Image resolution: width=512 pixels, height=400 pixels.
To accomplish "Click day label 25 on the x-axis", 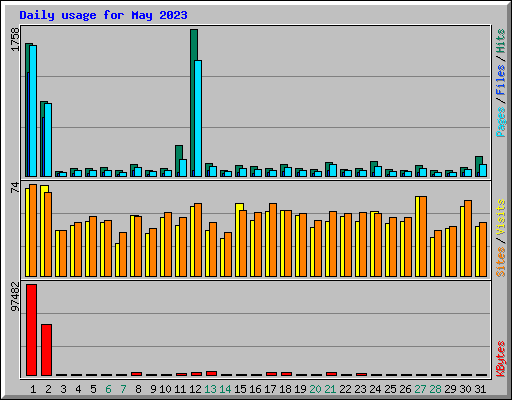I will tap(390, 389).
